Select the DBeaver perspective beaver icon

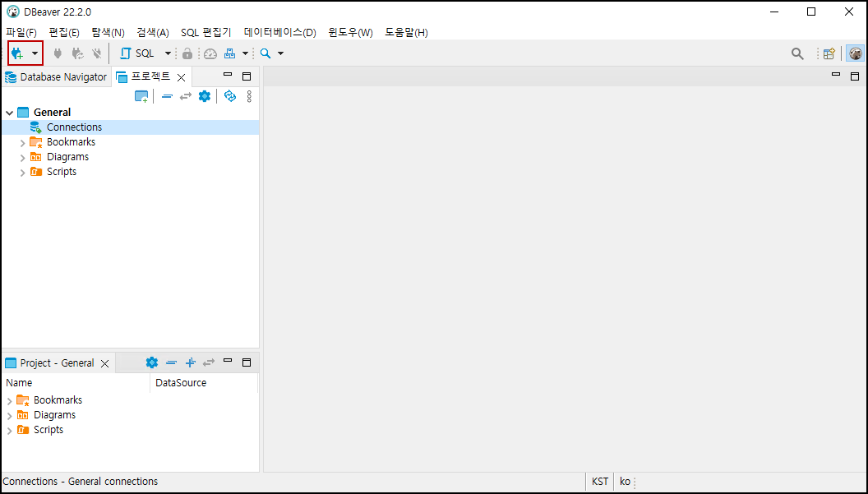pyautogui.click(x=856, y=53)
